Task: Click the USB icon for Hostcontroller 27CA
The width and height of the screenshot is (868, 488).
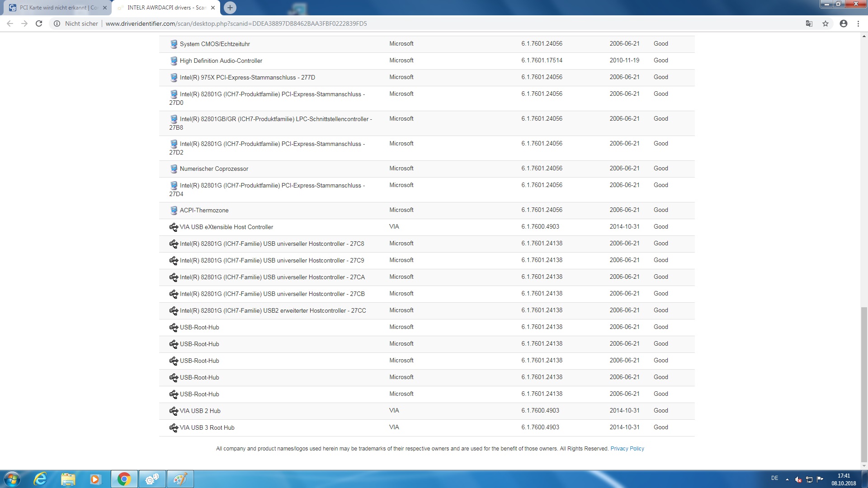Action: point(174,277)
